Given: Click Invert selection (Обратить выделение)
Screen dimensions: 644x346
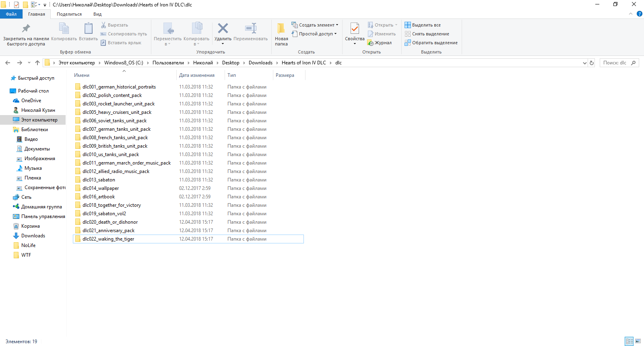Looking at the screenshot, I should click(x=431, y=43).
